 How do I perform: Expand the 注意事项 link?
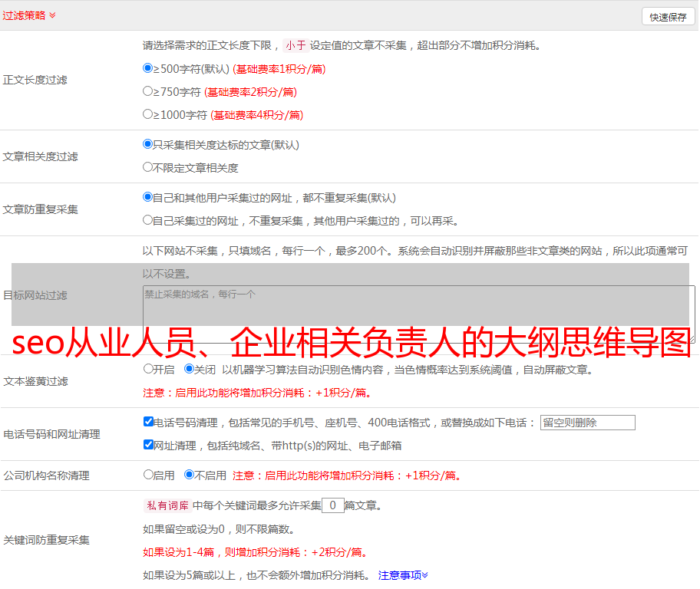click(x=403, y=574)
